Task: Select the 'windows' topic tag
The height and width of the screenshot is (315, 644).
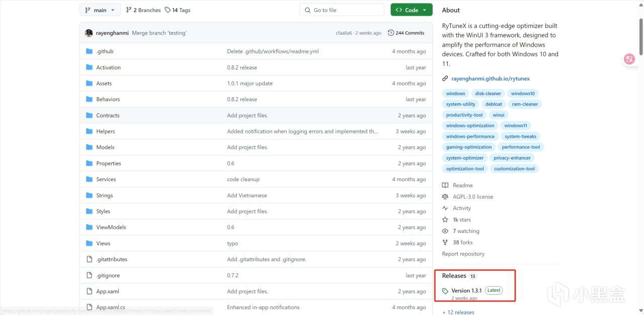Action: 456,94
